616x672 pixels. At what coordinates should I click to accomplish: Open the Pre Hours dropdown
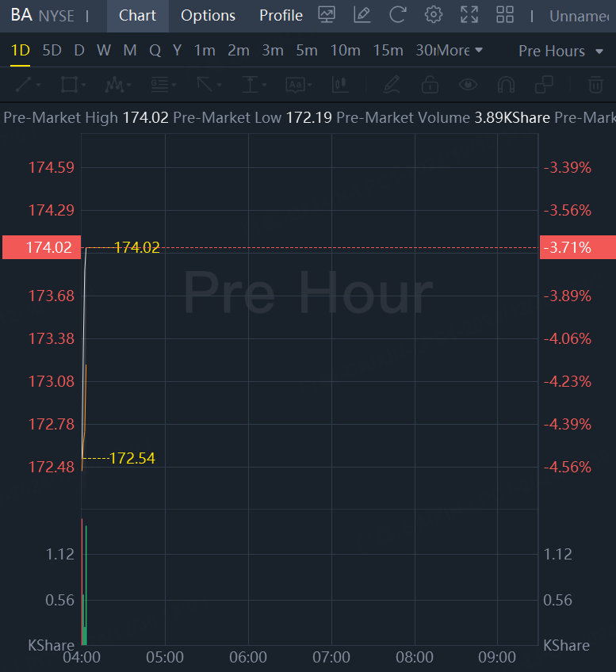click(562, 51)
